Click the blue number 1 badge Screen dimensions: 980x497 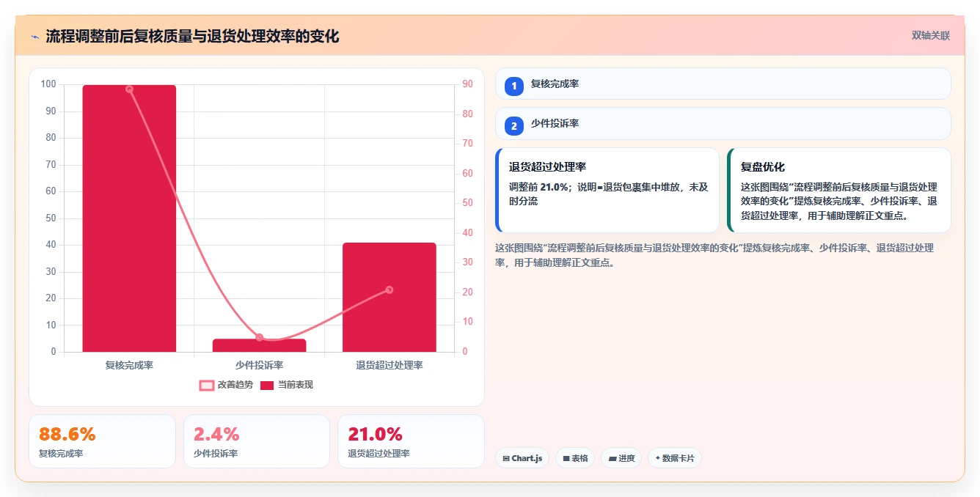(x=514, y=86)
